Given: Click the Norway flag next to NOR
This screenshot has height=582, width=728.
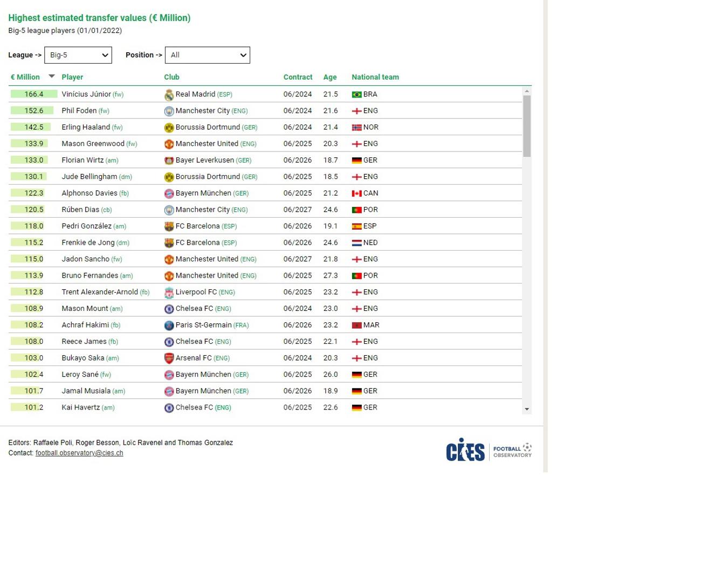Looking at the screenshot, I should point(356,128).
